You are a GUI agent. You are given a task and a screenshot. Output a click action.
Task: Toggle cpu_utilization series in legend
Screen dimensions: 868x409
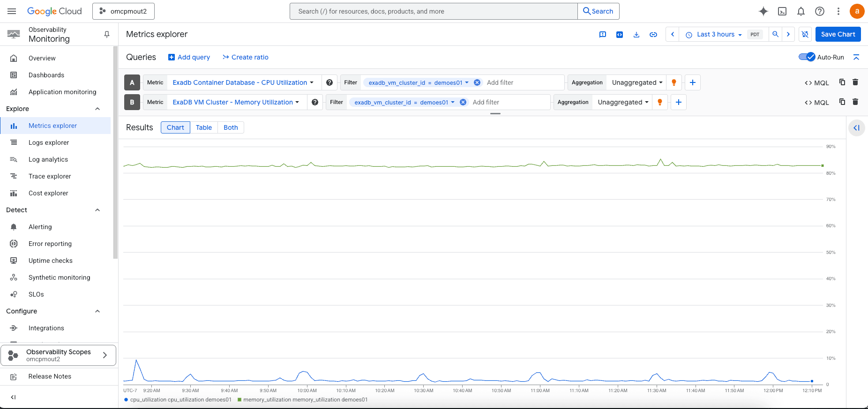click(178, 400)
